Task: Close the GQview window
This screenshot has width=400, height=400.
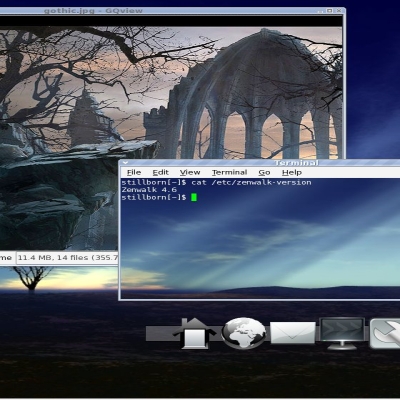Action: (339, 11)
